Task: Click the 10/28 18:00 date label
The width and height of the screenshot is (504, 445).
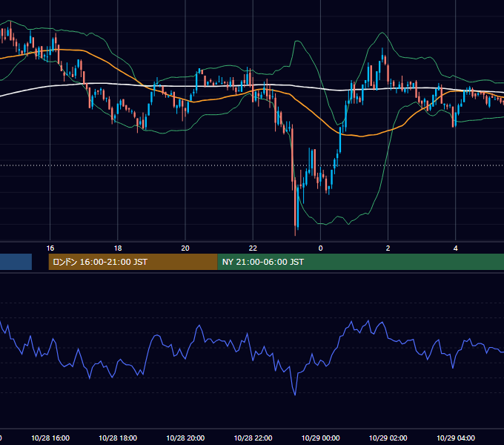Action: click(118, 438)
